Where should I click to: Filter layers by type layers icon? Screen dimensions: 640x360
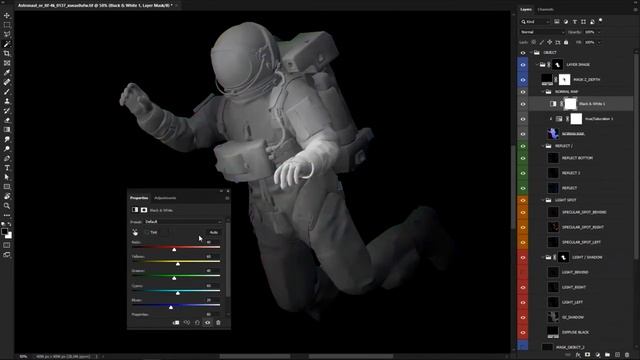coord(575,22)
